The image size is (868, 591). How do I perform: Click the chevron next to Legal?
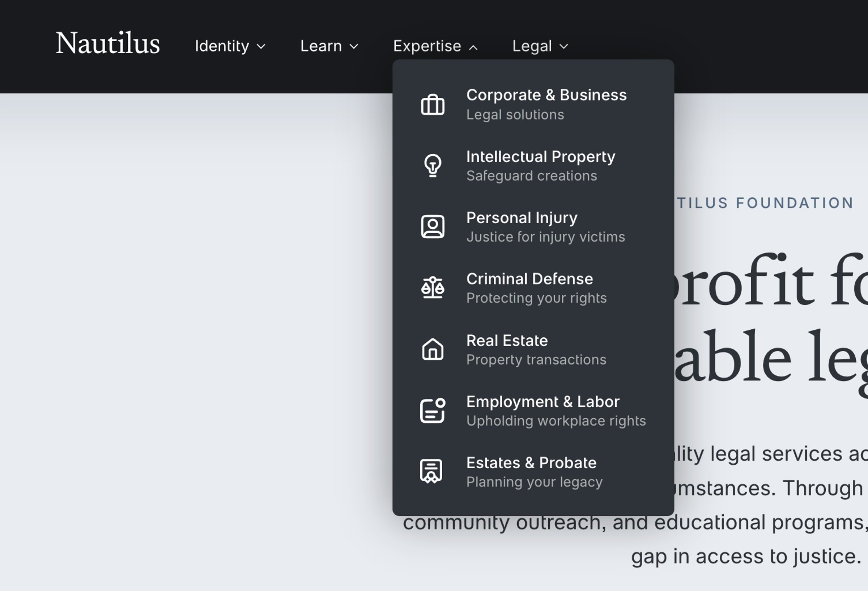coord(563,47)
